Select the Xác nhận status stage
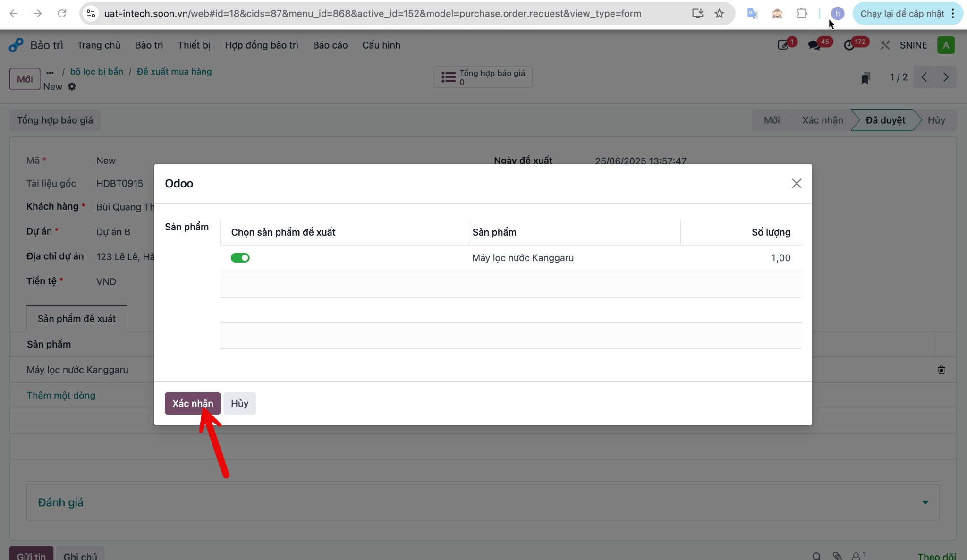The height and width of the screenshot is (560, 967). tap(822, 120)
